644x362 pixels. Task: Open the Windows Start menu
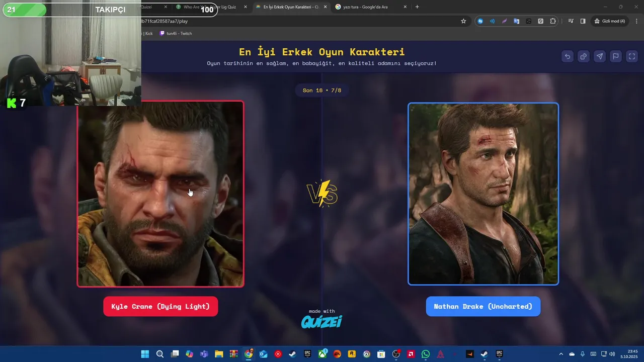pos(145,354)
